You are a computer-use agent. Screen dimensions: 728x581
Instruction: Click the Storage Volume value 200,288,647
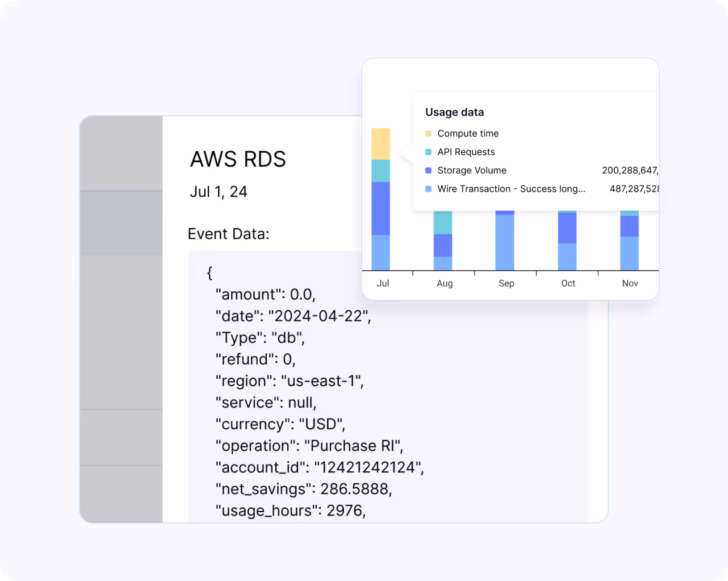point(631,170)
